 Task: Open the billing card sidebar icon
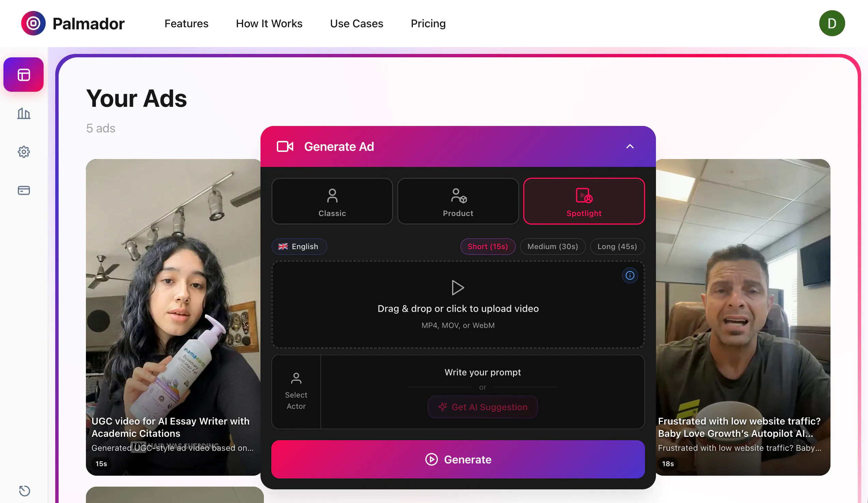pyautogui.click(x=24, y=190)
